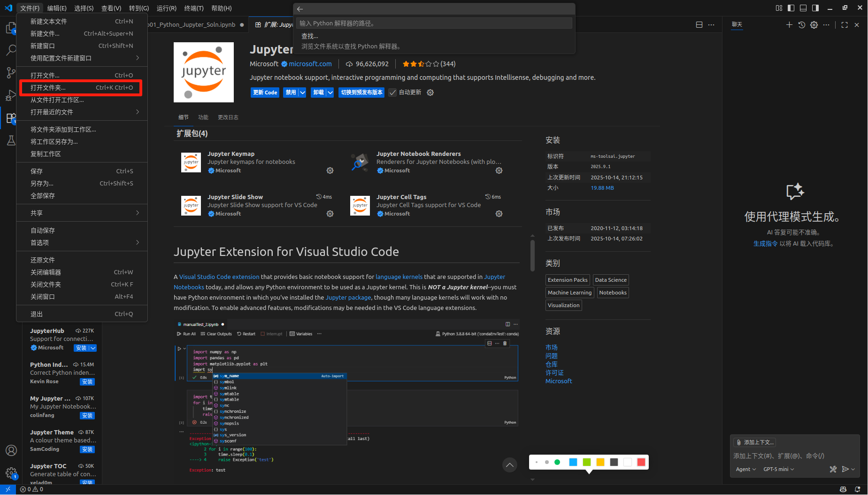The image size is (868, 495).
Task: Select the blue color swatch
Action: 573,462
